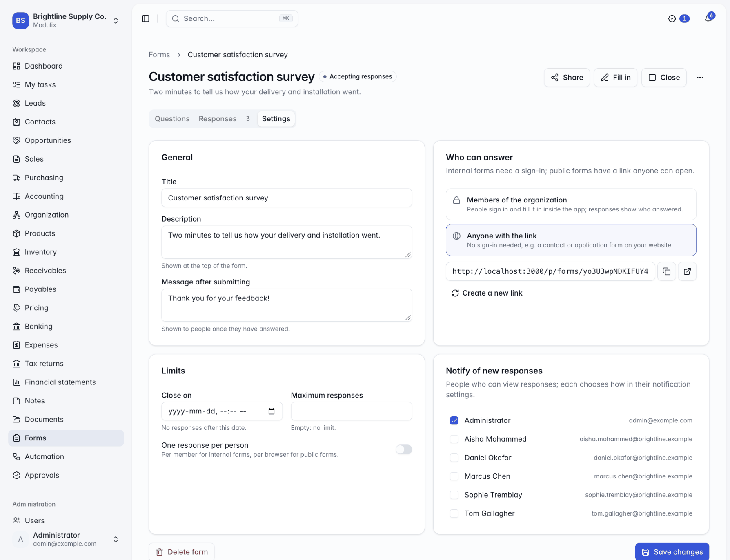Copy the public form link

click(667, 271)
